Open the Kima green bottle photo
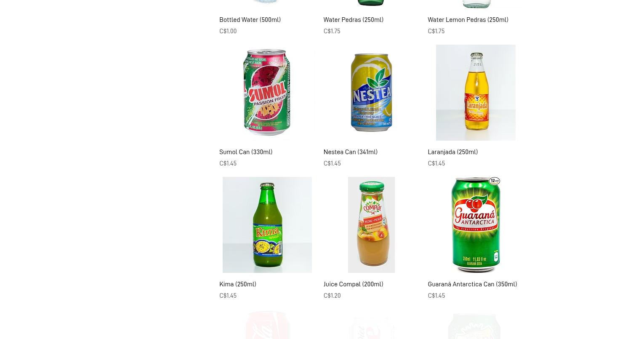644x339 pixels. [267, 225]
